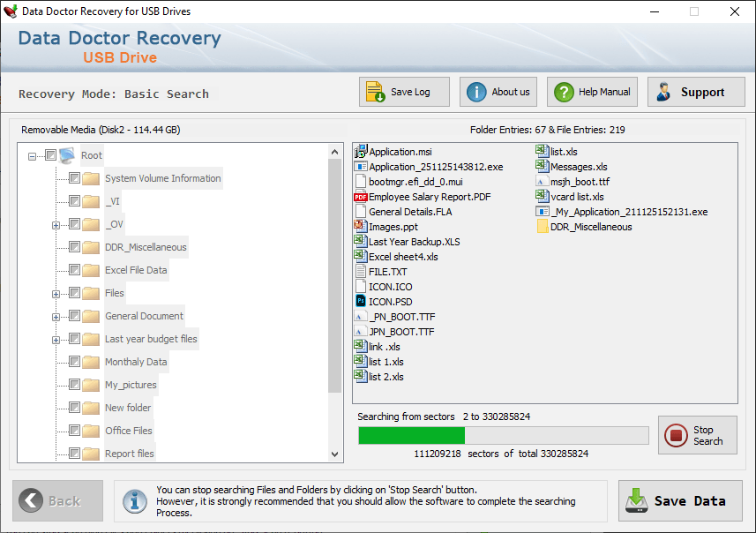The width and height of the screenshot is (756, 533).
Task: Click the _PN_BOOT.TTF font file icon
Action: 360,317
